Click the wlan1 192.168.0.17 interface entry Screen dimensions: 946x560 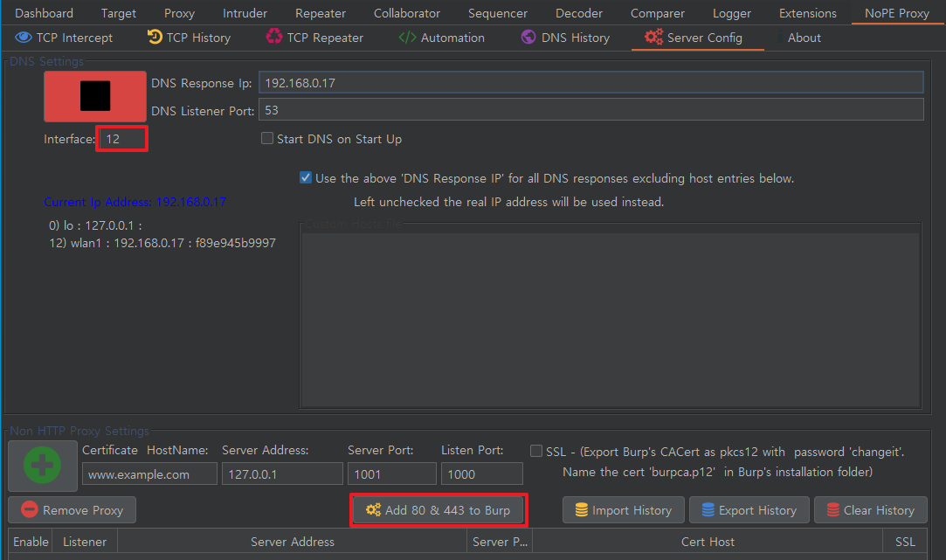(162, 243)
